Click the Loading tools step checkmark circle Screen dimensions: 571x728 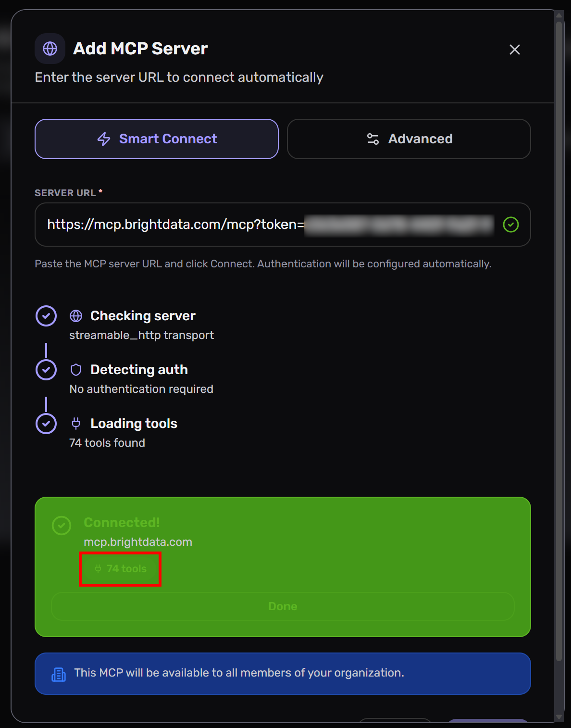point(46,424)
